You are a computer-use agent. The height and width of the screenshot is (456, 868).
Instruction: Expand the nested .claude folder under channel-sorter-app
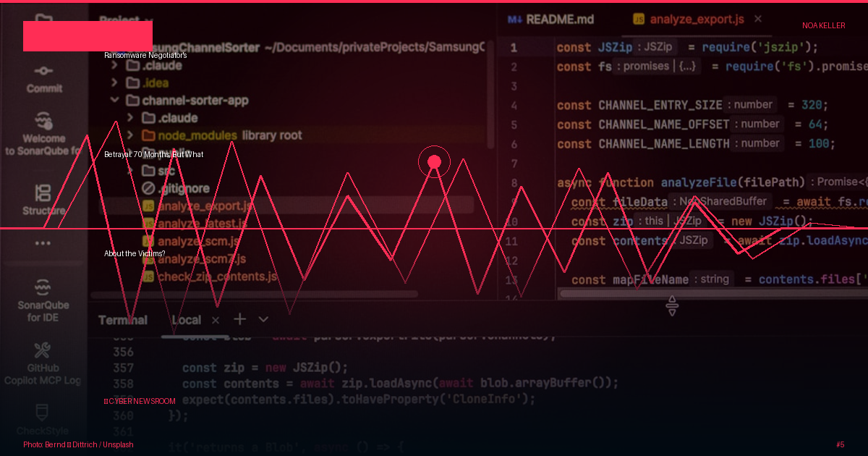[130, 118]
